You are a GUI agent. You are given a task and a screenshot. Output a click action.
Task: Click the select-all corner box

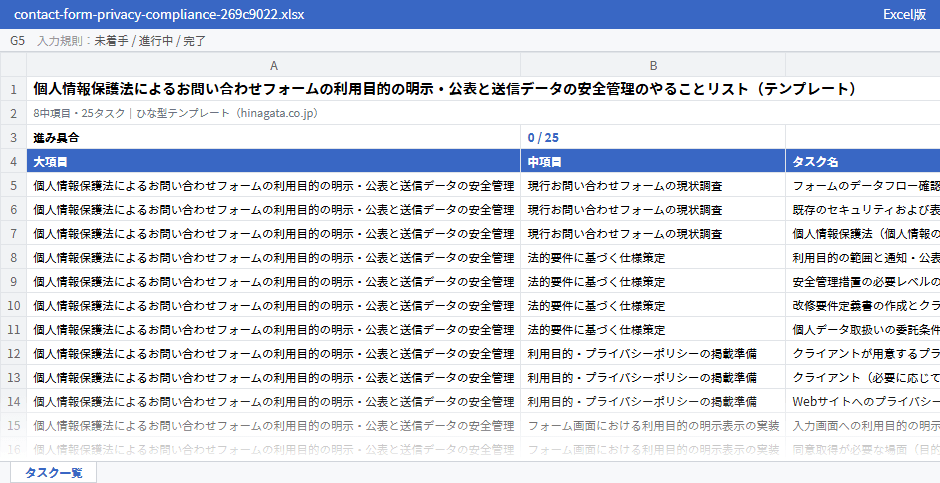tap(13, 65)
